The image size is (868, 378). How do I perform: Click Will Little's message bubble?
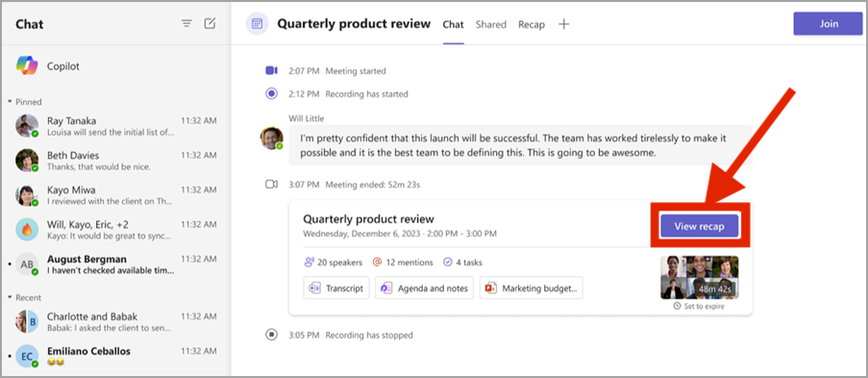(520, 146)
